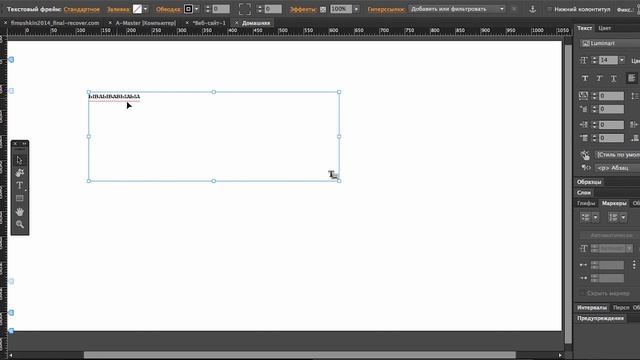Screen dimensions: 640x360
Task: Click the text overflow icon in frame
Action: 333,175
